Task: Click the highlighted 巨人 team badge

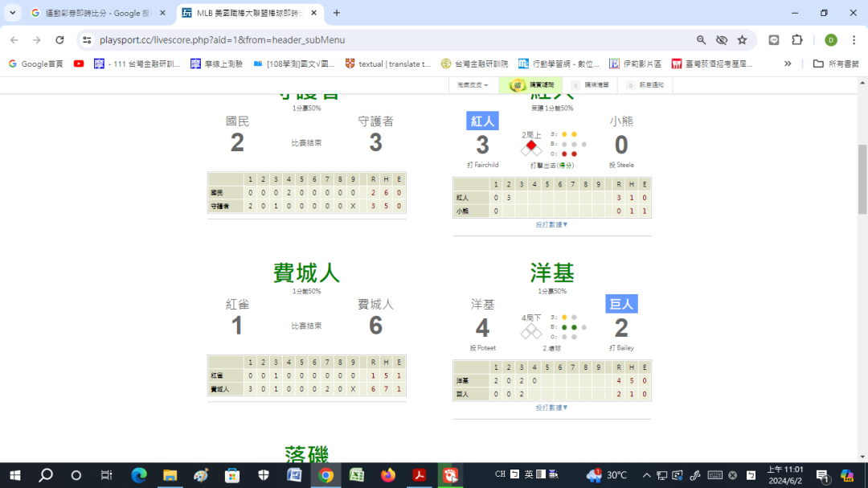Action: coord(621,304)
